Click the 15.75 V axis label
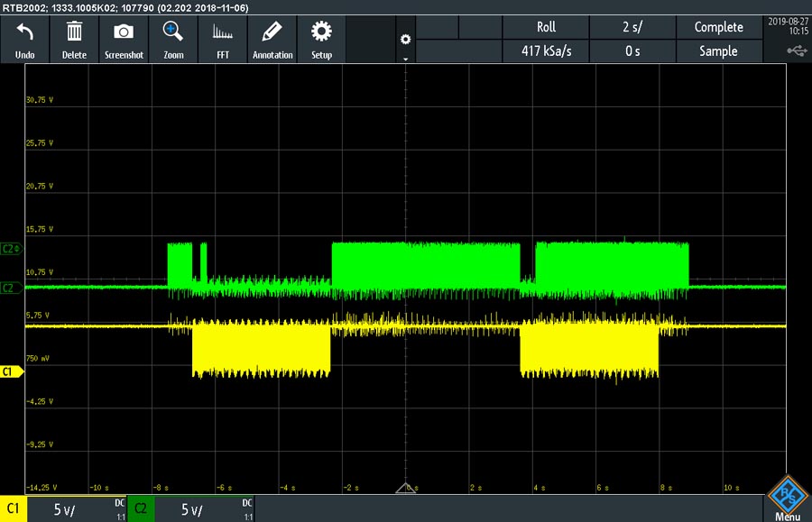This screenshot has height=522, width=812. [40, 229]
